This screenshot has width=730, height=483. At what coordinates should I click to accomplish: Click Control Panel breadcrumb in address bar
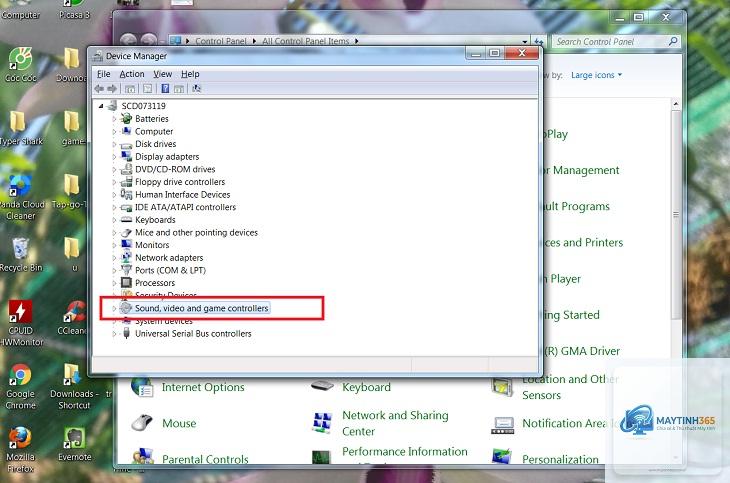pos(221,41)
